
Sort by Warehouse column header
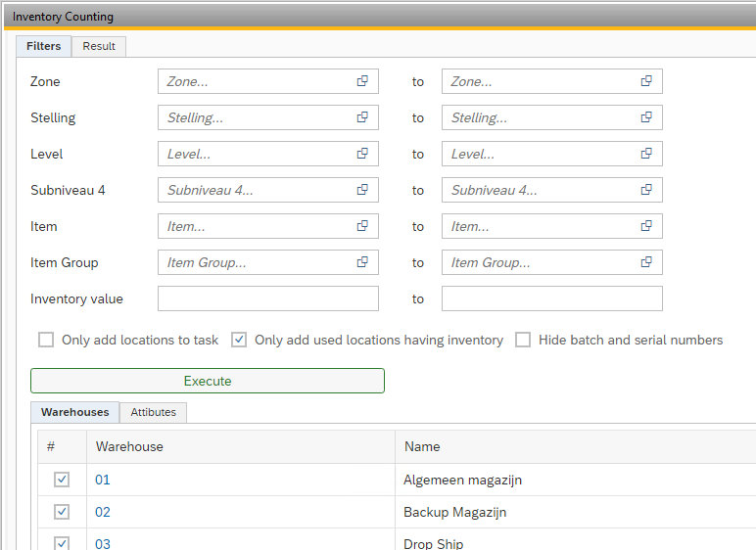129,446
